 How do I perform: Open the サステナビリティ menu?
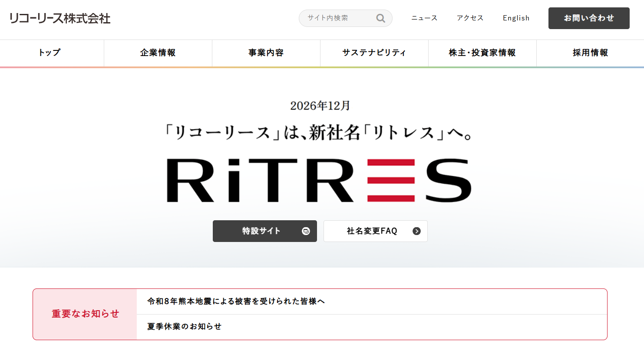374,53
